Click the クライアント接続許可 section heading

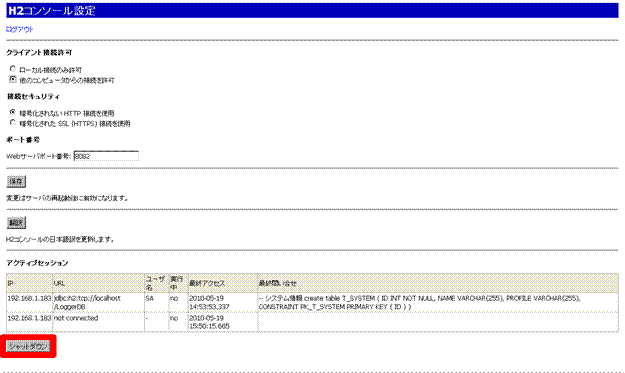[39, 53]
